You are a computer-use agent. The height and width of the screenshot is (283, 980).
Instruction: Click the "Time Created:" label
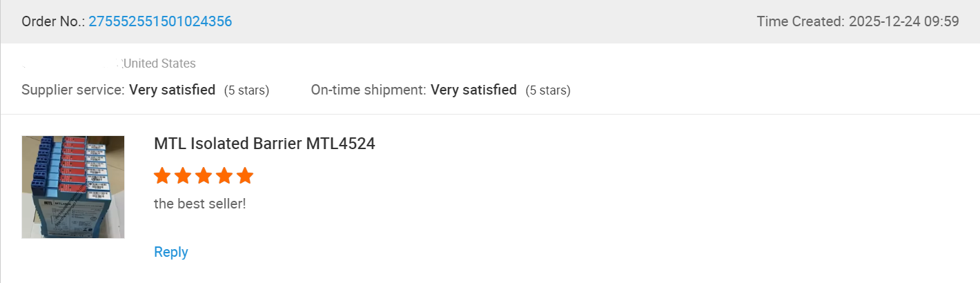801,21
